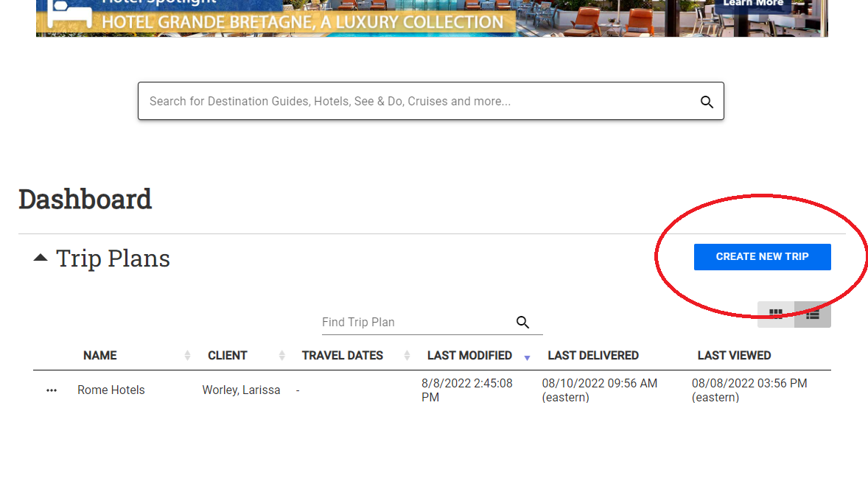The width and height of the screenshot is (868, 478).
Task: Click the Last Viewed column header
Action: pyautogui.click(x=734, y=355)
